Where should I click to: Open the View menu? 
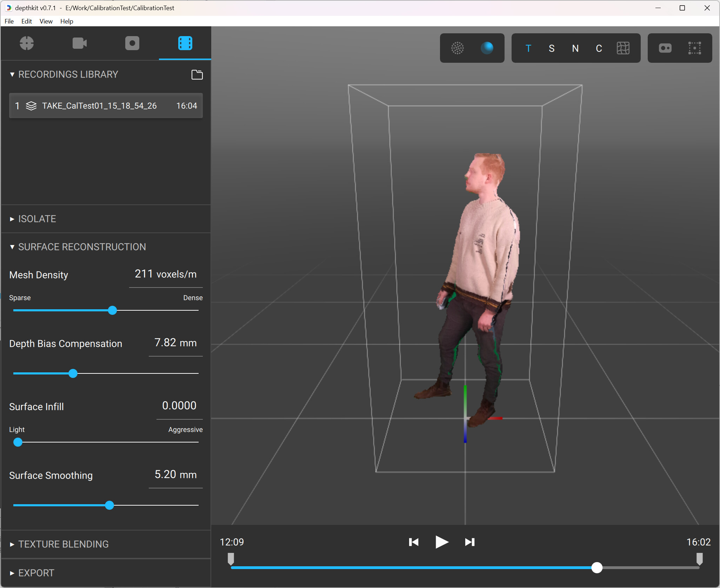[x=46, y=21]
